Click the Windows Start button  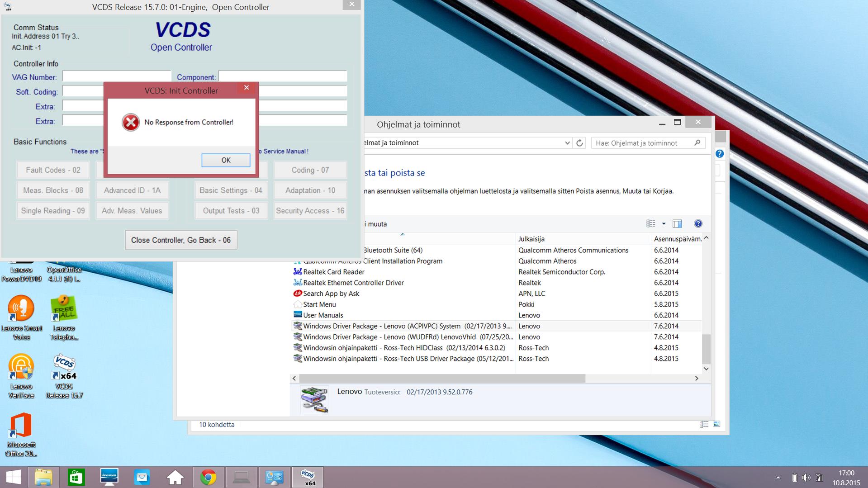click(13, 477)
